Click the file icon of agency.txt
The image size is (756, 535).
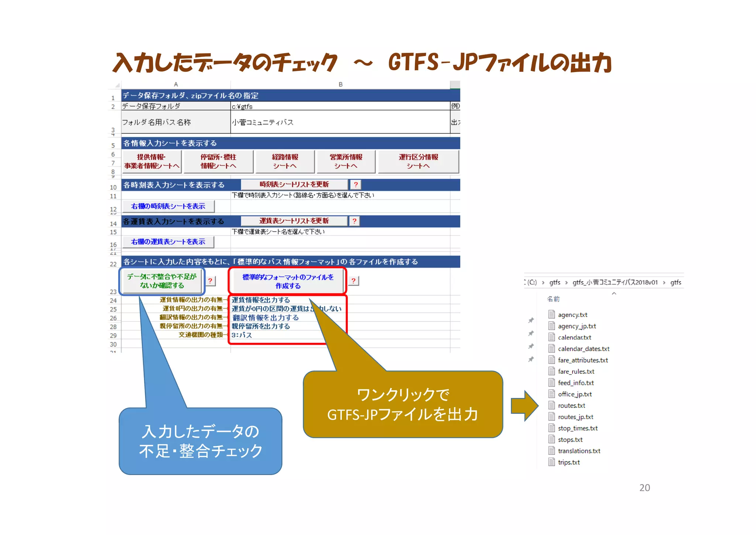point(551,314)
